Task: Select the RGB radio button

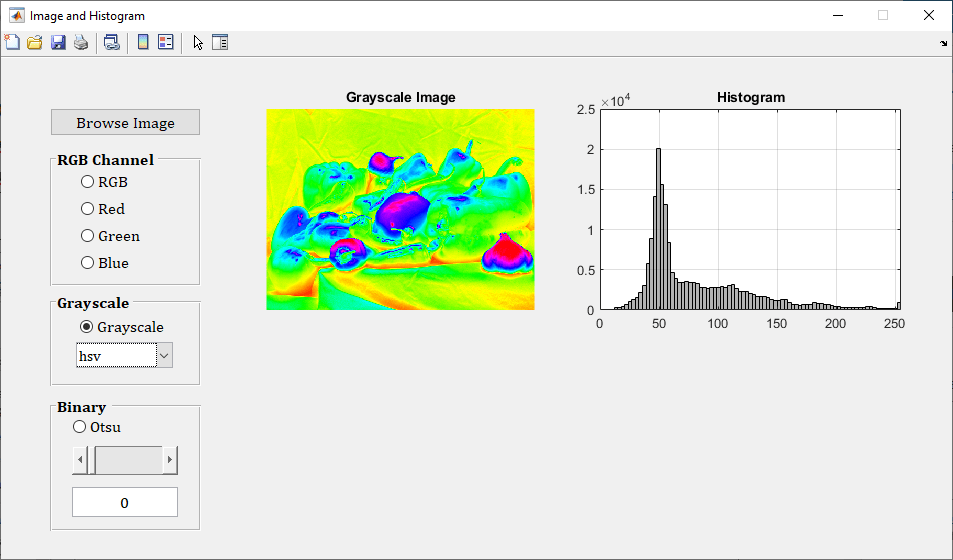Action: (x=88, y=182)
